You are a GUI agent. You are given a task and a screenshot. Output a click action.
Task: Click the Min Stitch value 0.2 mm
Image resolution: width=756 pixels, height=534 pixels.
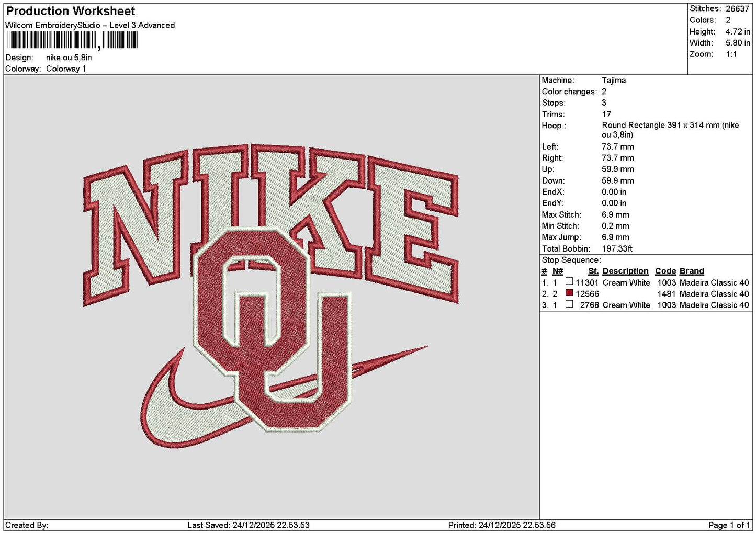(615, 226)
